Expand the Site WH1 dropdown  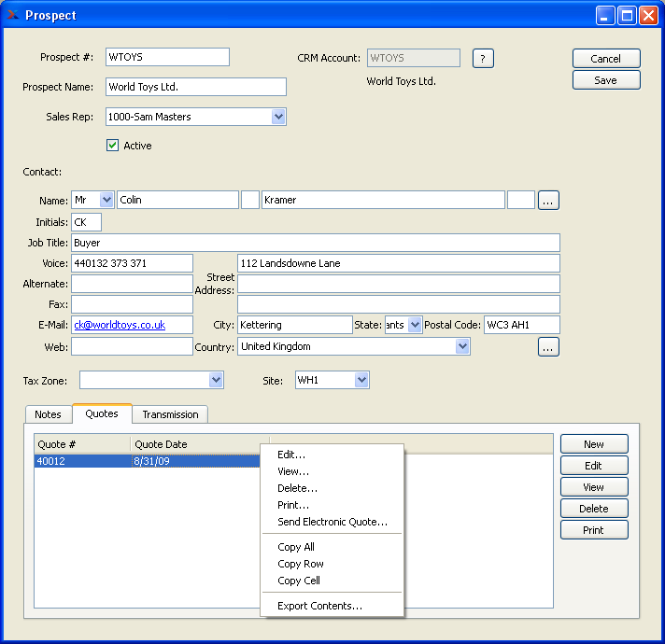[361, 380]
